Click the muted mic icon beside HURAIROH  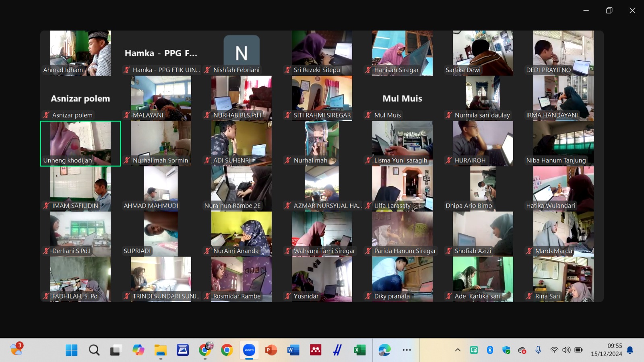449,160
